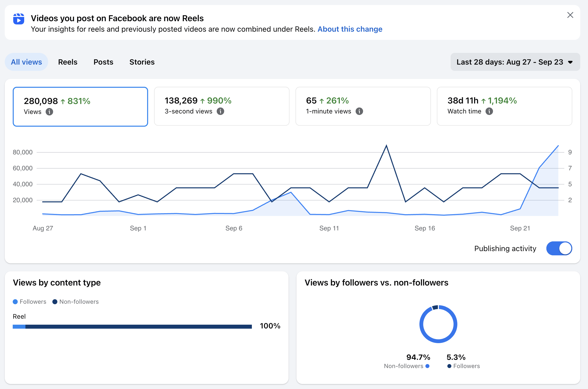
Task: Dismiss the Reels notification banner
Action: click(x=570, y=15)
